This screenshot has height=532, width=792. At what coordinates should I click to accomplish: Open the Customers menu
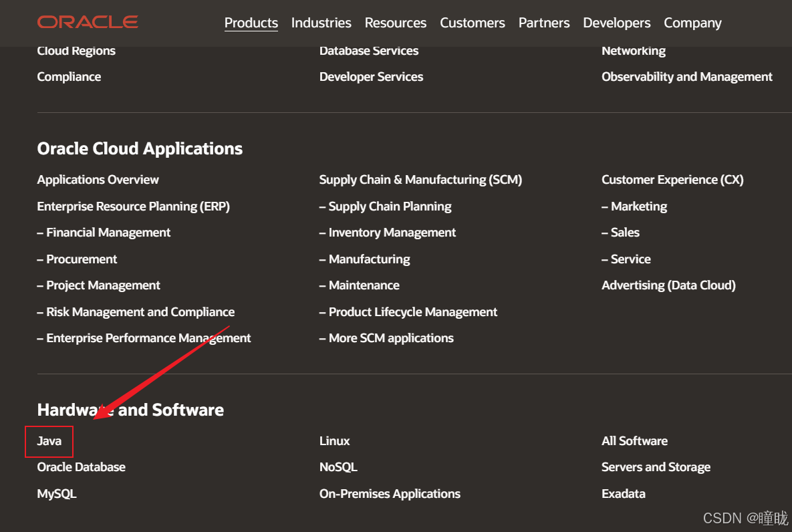click(x=473, y=23)
